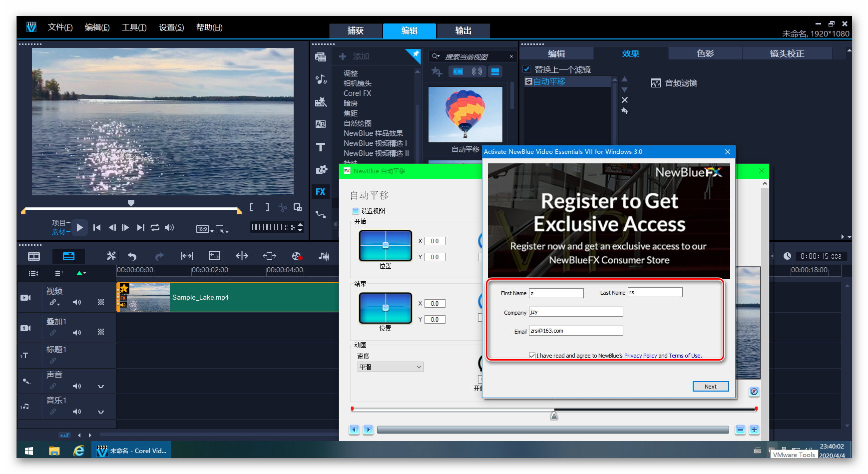The height and width of the screenshot is (474, 868).
Task: Set mark-in bracket in preview
Action: (252, 207)
